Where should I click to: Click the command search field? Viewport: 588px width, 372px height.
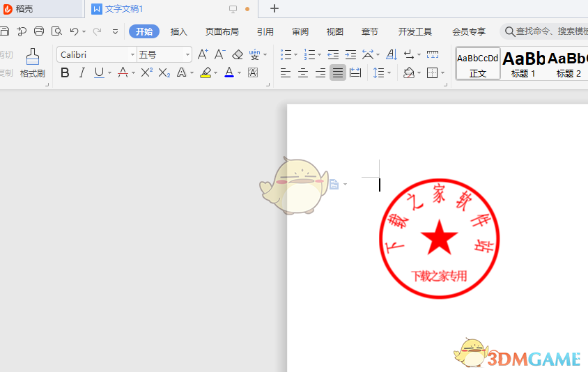click(546, 31)
